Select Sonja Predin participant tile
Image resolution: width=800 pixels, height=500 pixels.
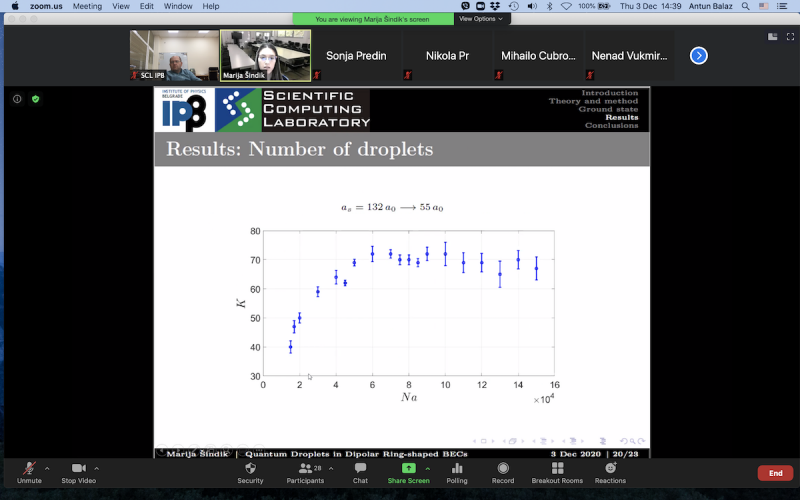(x=356, y=56)
